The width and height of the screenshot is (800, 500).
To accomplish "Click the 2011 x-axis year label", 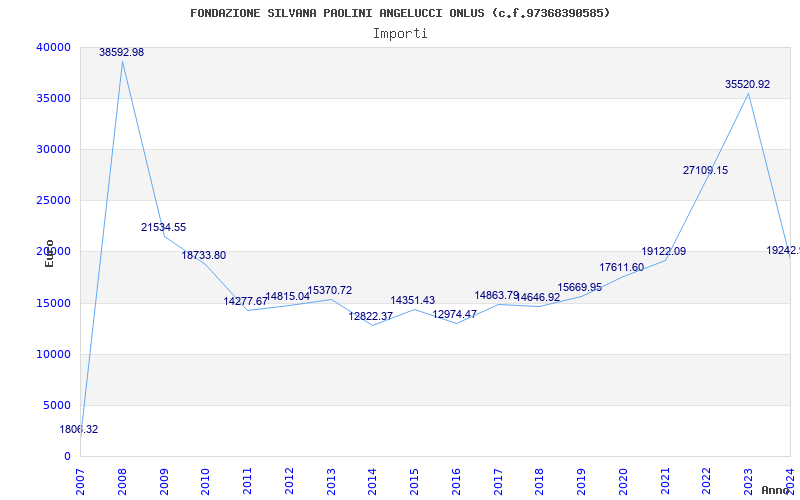I will 247,482.
